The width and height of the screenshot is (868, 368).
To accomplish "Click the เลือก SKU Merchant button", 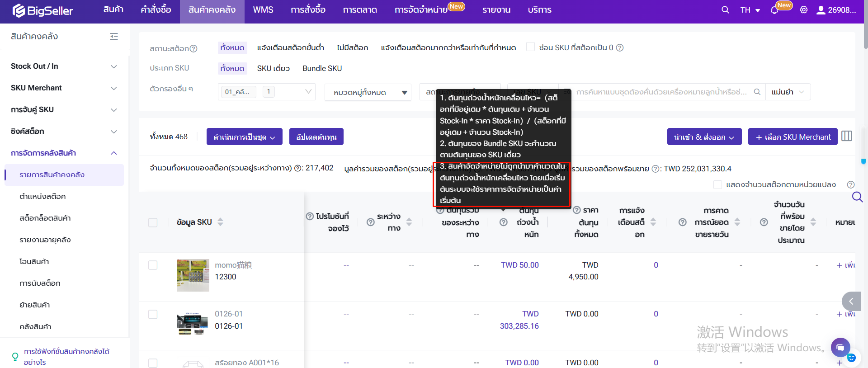I will [x=793, y=137].
